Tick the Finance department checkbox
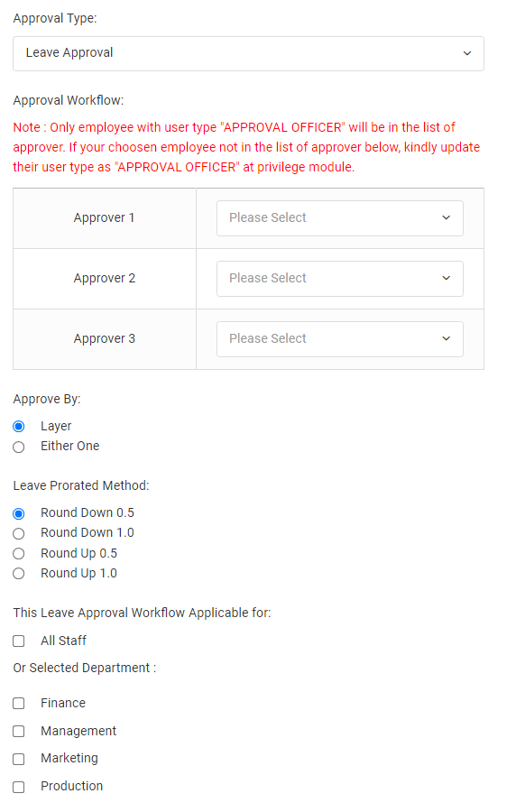 click(19, 703)
